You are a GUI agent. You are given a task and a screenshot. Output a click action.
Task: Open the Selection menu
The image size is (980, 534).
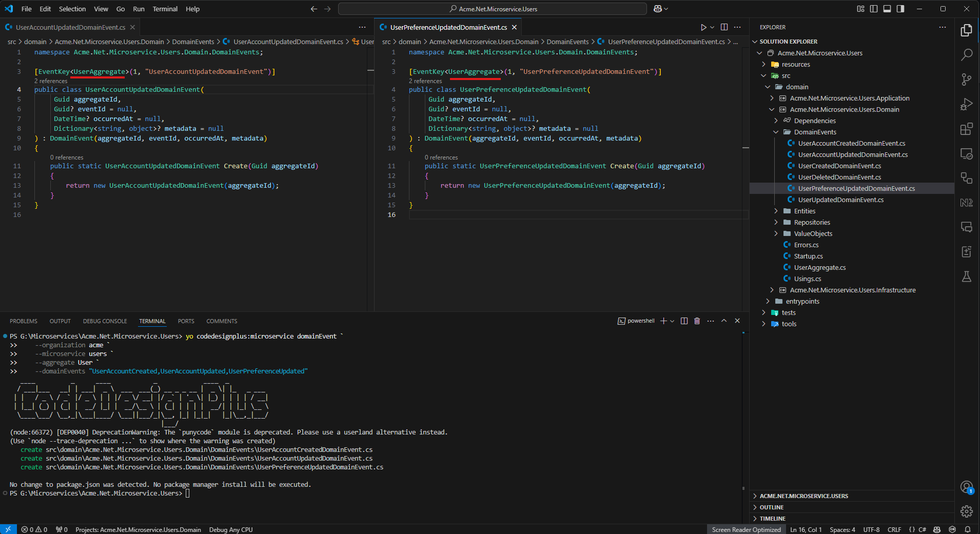pyautogui.click(x=72, y=9)
